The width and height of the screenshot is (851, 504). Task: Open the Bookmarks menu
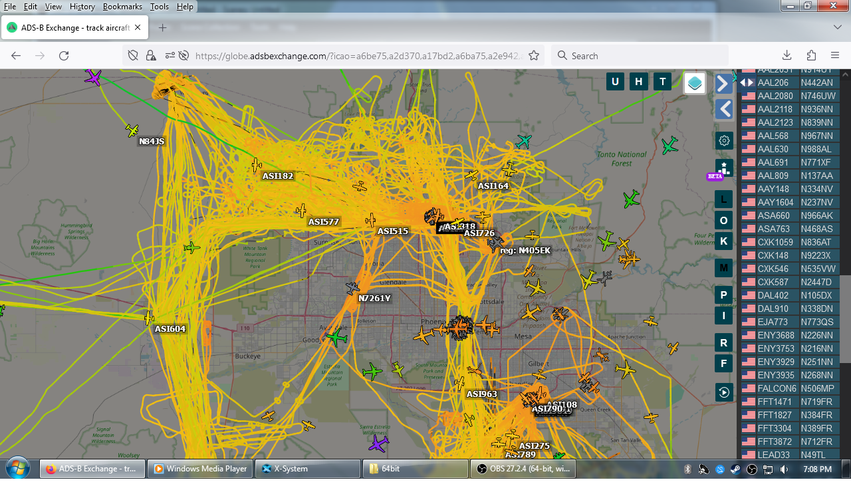(x=123, y=7)
